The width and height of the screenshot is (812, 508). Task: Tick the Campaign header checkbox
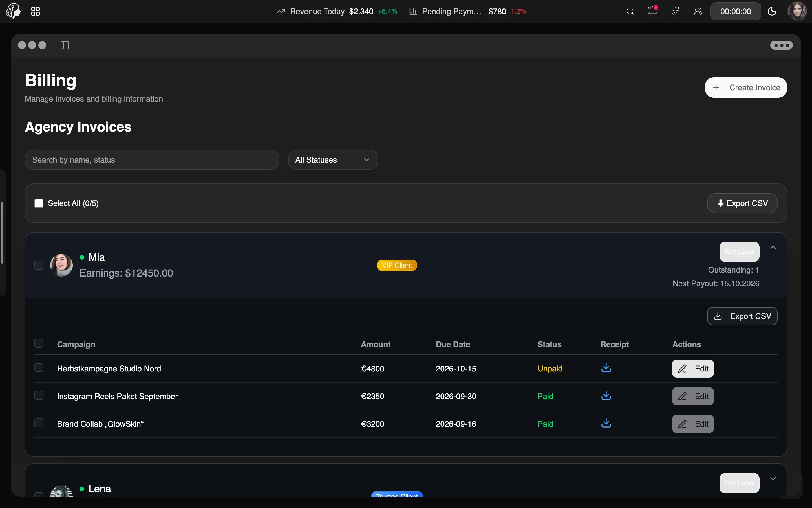[x=39, y=343]
